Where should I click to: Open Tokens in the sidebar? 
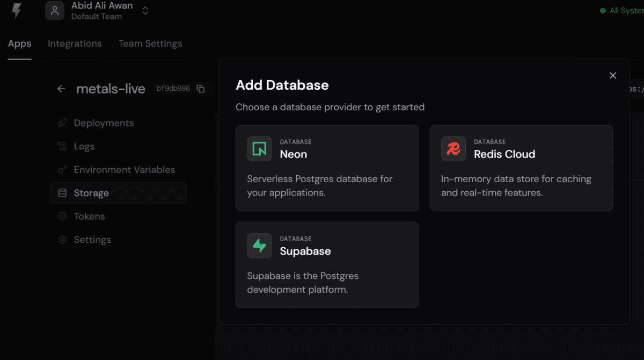[119, 217]
